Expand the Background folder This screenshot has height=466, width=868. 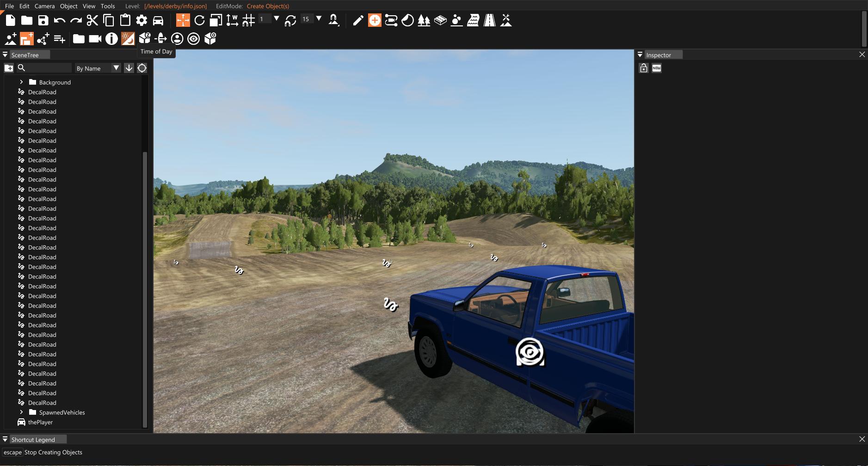[21, 82]
